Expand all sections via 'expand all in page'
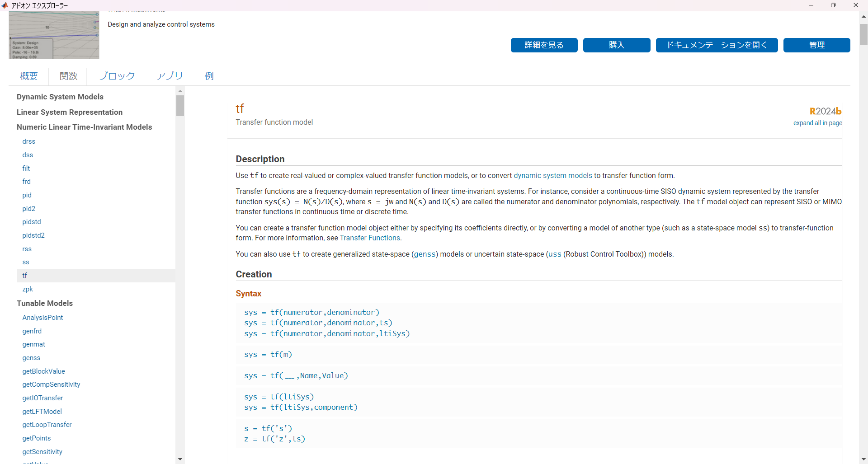The width and height of the screenshot is (868, 464). point(818,123)
